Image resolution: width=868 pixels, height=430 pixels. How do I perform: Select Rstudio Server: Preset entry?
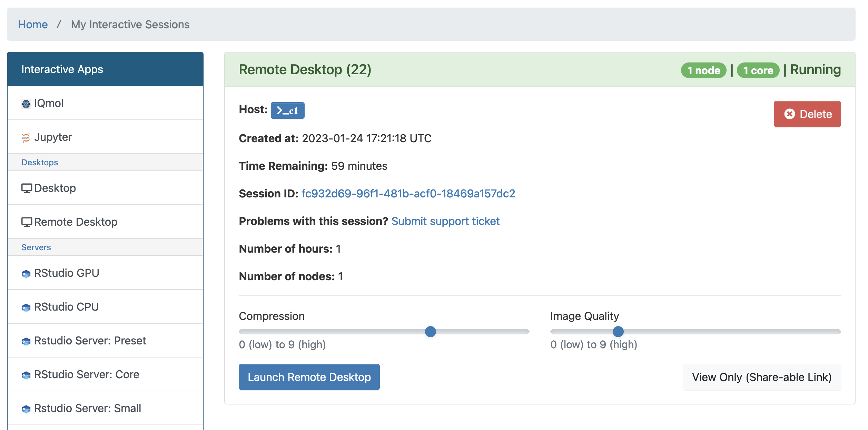point(90,341)
